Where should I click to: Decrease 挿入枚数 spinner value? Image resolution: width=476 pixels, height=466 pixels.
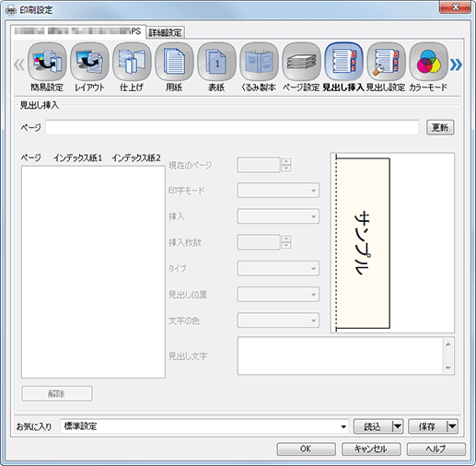pos(286,246)
